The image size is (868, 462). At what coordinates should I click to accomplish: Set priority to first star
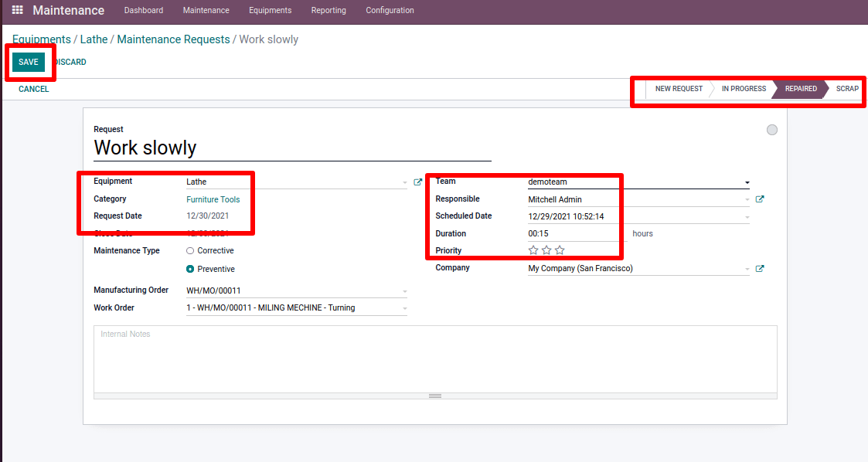[x=533, y=250]
